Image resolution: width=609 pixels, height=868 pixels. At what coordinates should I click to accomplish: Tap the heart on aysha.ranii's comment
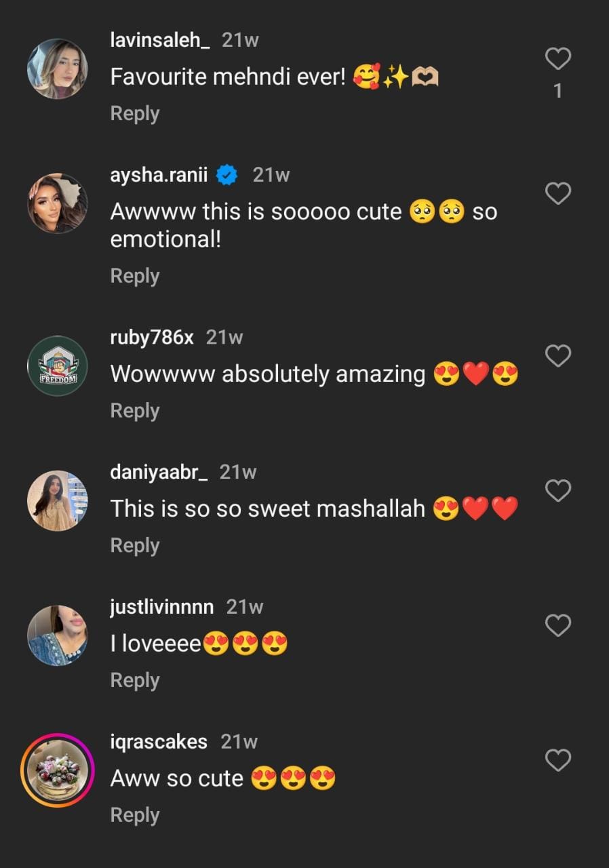(558, 194)
